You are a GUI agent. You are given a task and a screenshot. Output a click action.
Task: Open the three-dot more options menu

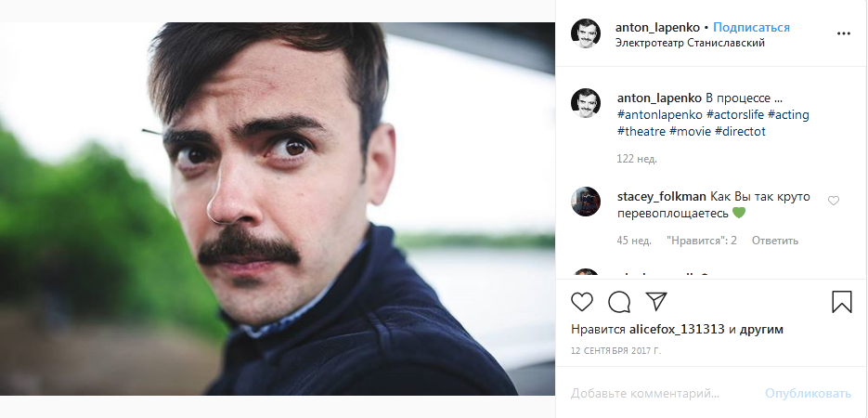click(x=843, y=33)
